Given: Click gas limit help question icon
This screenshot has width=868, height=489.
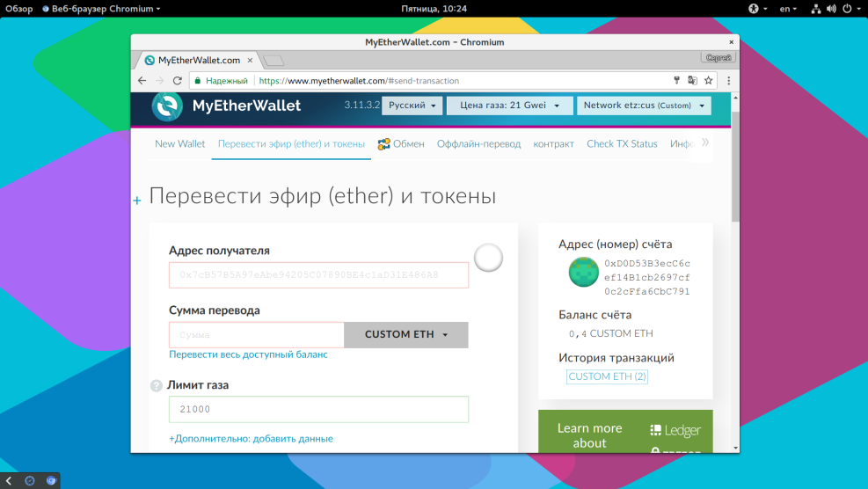Looking at the screenshot, I should pos(157,385).
